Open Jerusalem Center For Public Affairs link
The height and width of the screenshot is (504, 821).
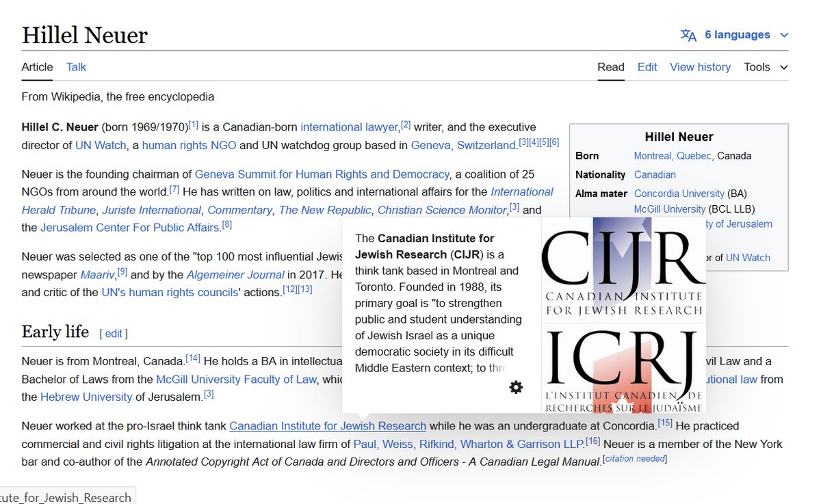[x=130, y=228]
